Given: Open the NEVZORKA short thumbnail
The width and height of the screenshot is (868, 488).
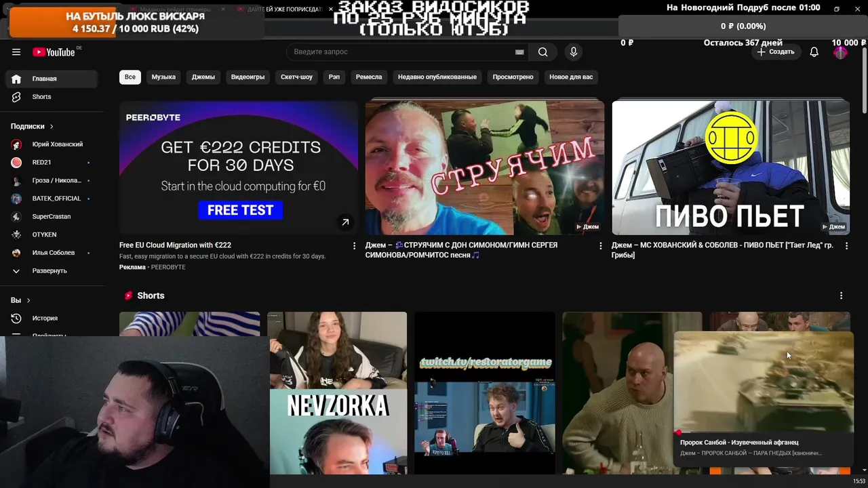Looking at the screenshot, I should (x=337, y=393).
